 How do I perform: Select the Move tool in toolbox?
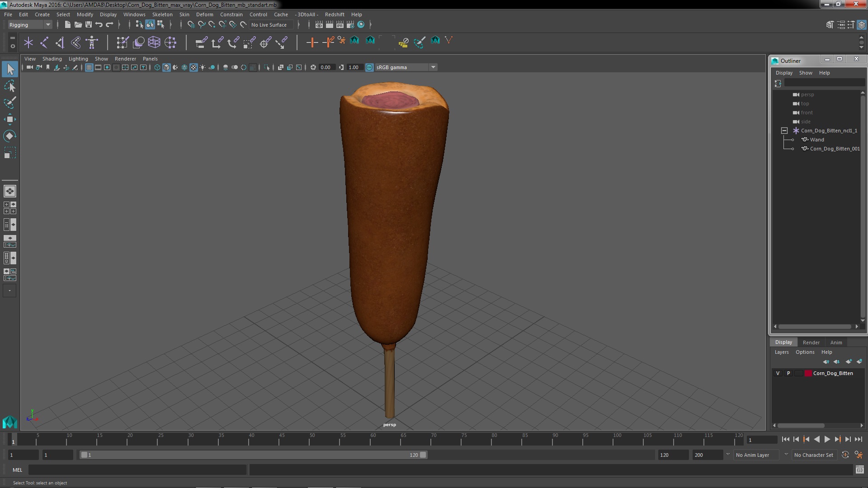tap(9, 119)
